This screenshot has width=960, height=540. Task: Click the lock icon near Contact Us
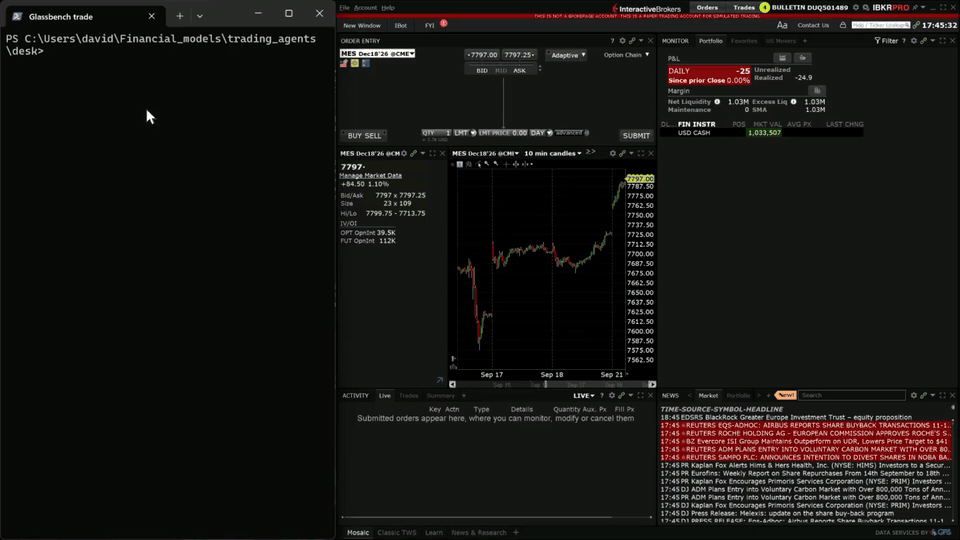pyautogui.click(x=843, y=25)
